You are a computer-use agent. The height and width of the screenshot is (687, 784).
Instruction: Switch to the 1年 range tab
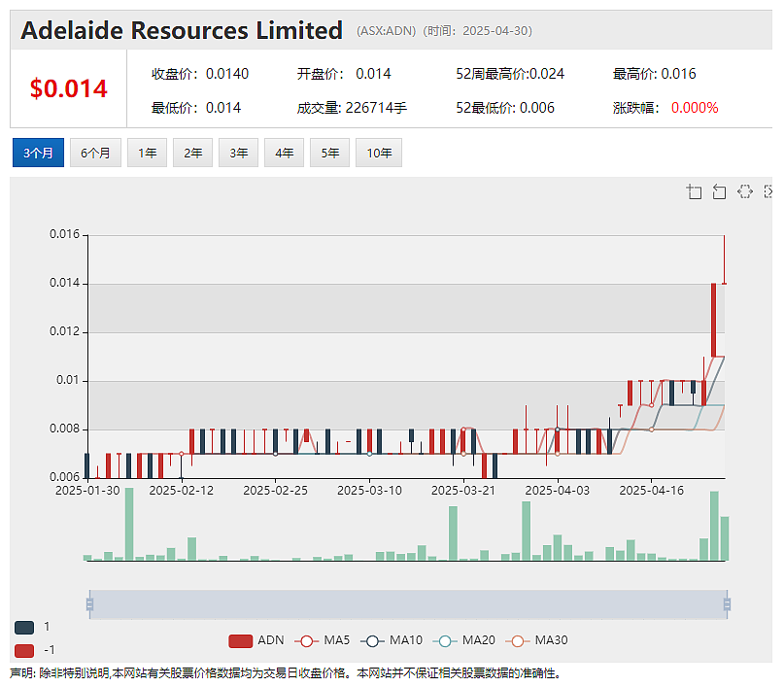(147, 153)
